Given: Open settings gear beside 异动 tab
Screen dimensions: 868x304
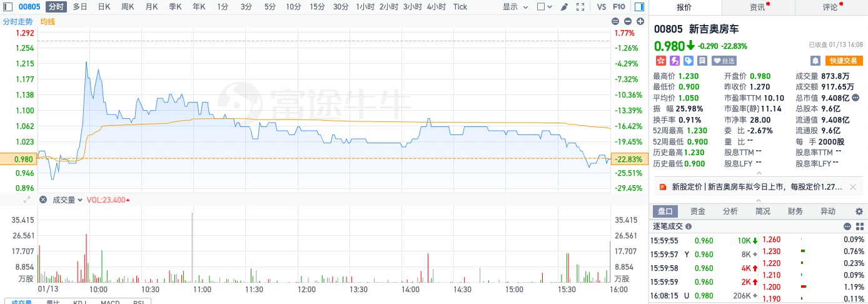Looking at the screenshot, I should coord(859,211).
